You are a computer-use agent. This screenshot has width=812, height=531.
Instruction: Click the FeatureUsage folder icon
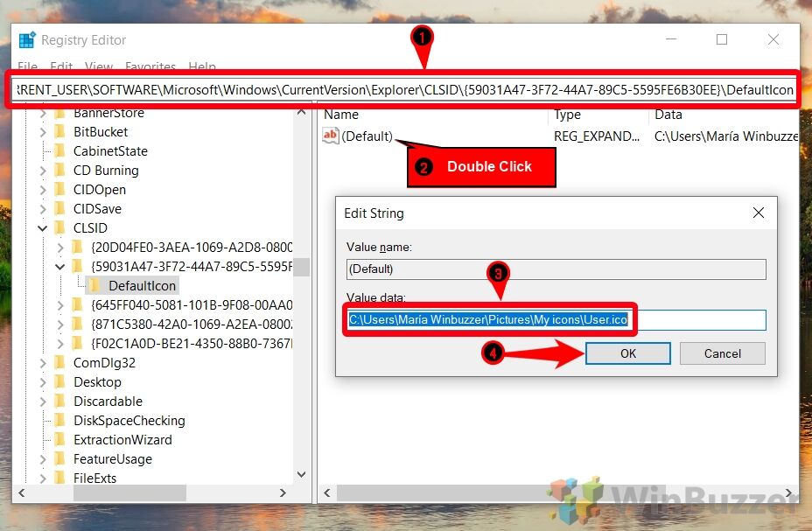click(x=60, y=458)
